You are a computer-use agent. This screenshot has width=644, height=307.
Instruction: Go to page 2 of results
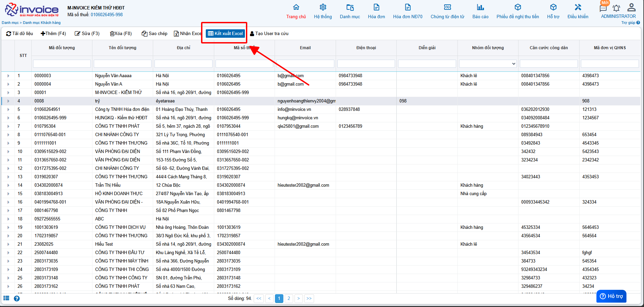tap(288, 299)
